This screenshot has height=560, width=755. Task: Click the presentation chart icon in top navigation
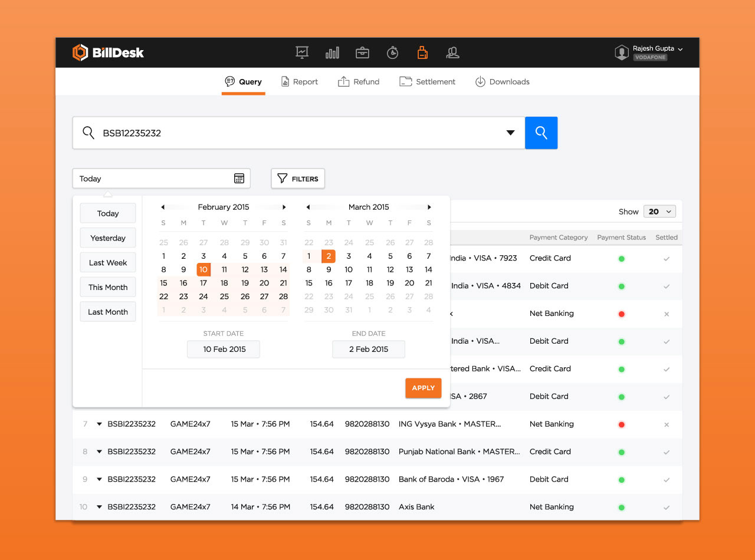(302, 52)
